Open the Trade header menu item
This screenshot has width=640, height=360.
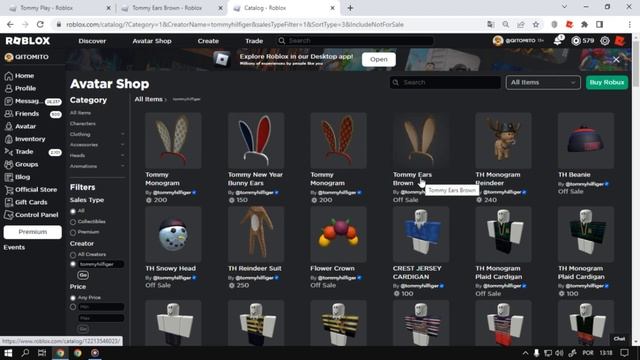pos(254,41)
